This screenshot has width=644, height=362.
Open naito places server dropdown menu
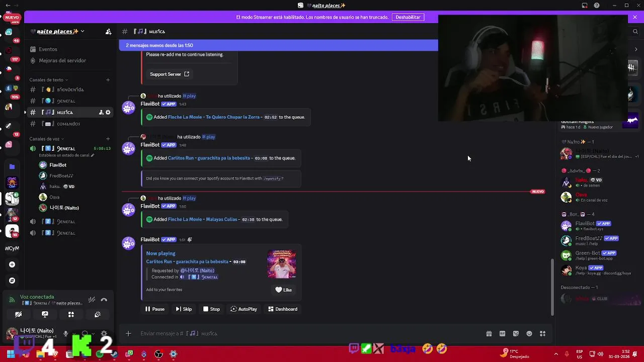coord(58,31)
